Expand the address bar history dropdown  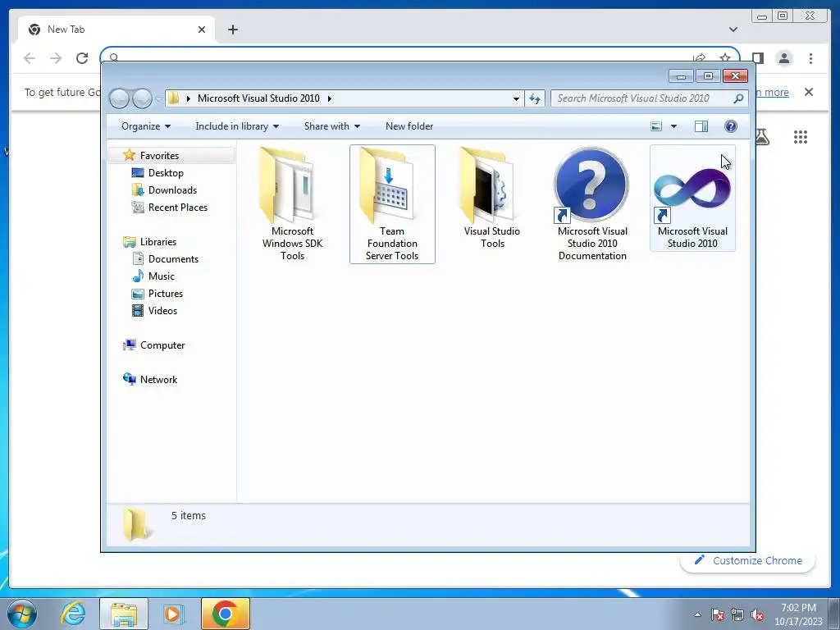coord(516,98)
